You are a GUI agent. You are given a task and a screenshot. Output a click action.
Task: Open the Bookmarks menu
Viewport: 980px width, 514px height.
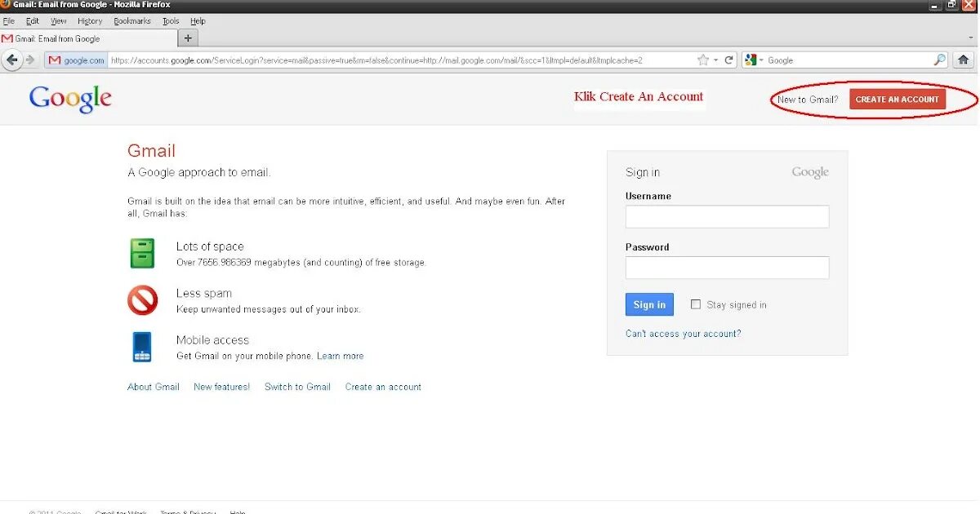pyautogui.click(x=132, y=21)
